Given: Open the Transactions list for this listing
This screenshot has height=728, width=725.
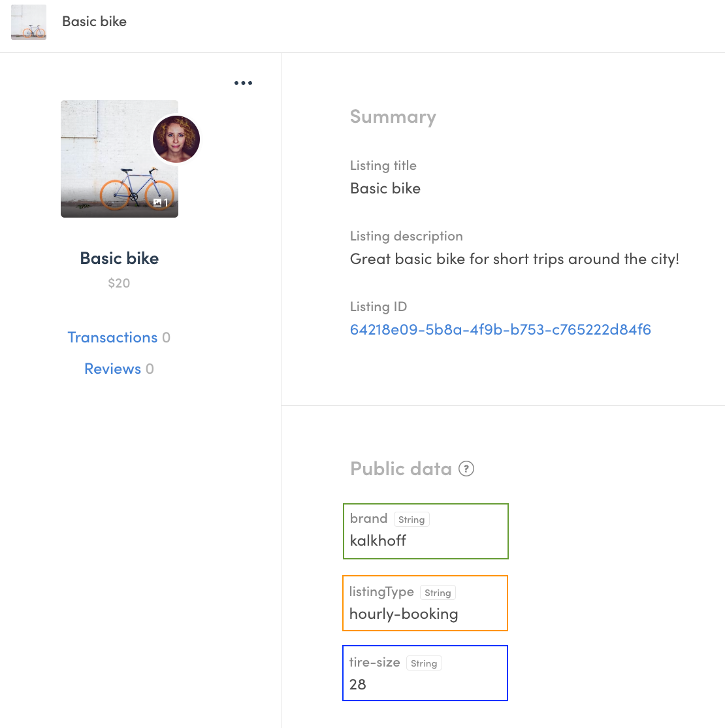Looking at the screenshot, I should tap(112, 337).
